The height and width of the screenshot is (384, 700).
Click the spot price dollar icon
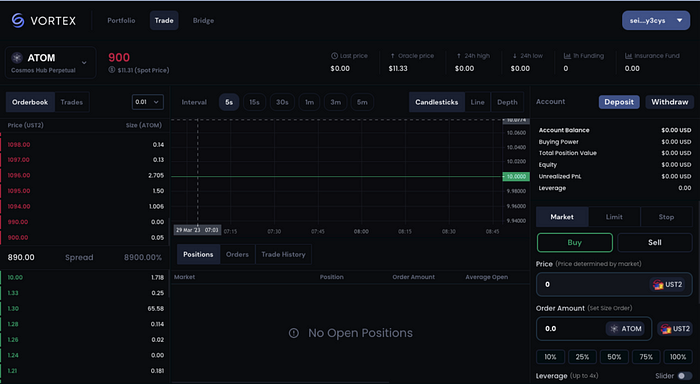pos(112,70)
